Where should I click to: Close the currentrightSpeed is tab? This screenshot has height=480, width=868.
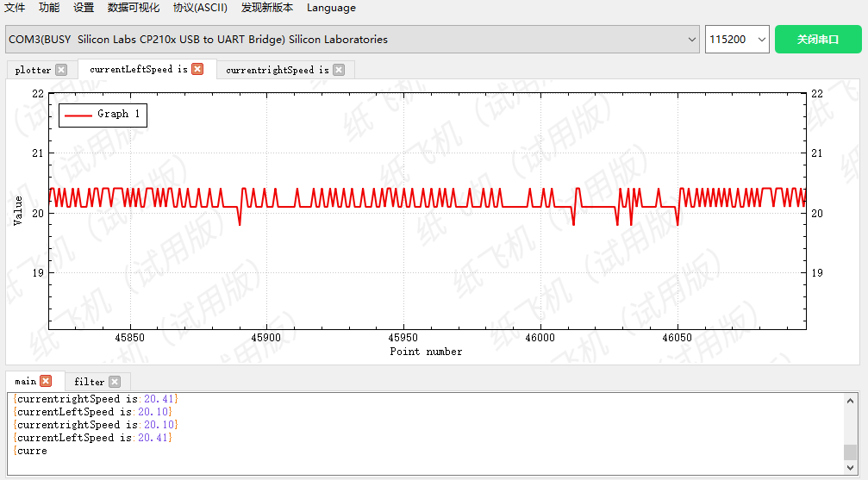(x=339, y=70)
